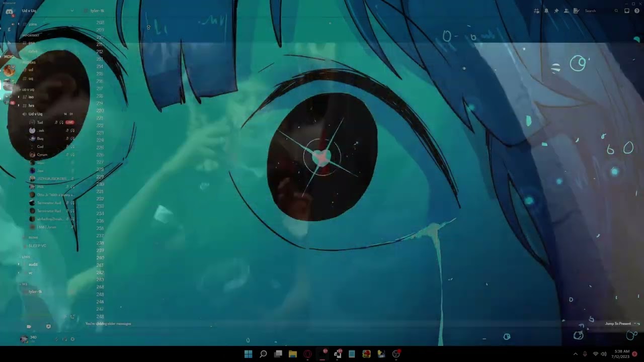This screenshot has height=362, width=644.
Task: Turn on camera in voice panel
Action: point(29,326)
